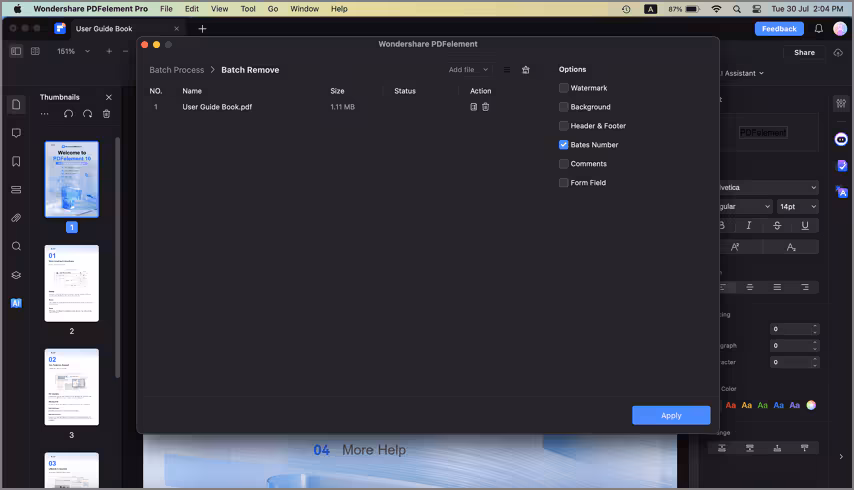Open the custom color wheel picker
This screenshot has height=490, width=854.
[x=811, y=405]
